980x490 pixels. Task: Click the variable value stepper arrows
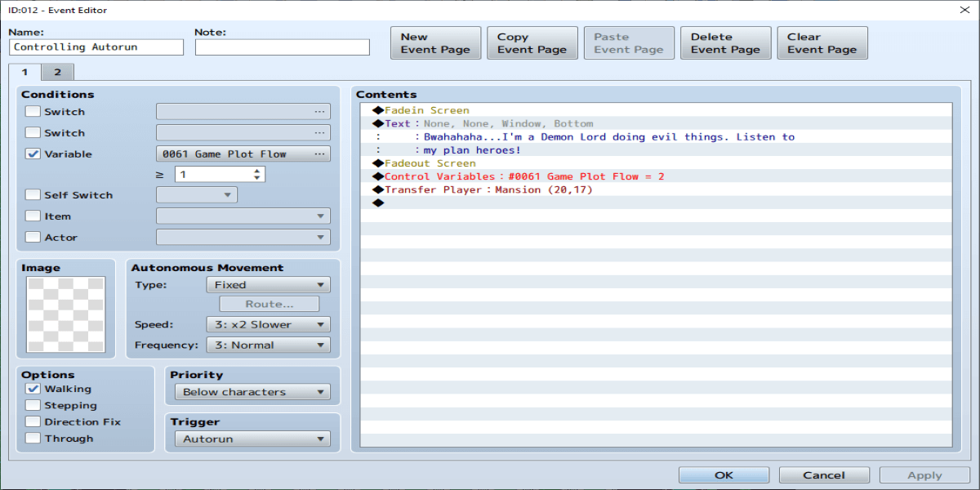tap(258, 175)
